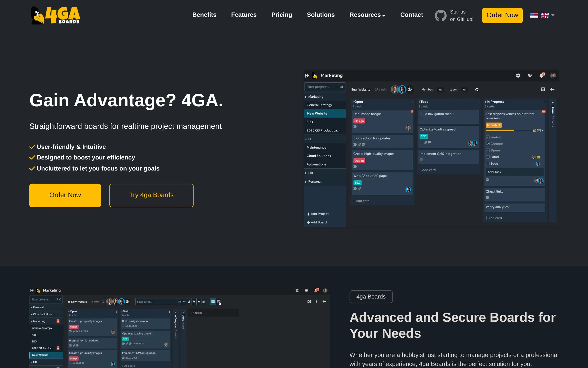Click the yellow task progress bar
This screenshot has width=588, height=368.
coord(500,131)
